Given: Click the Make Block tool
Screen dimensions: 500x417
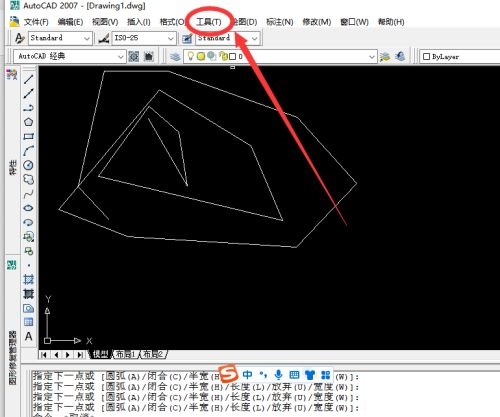Looking at the screenshot, I should [29, 251].
